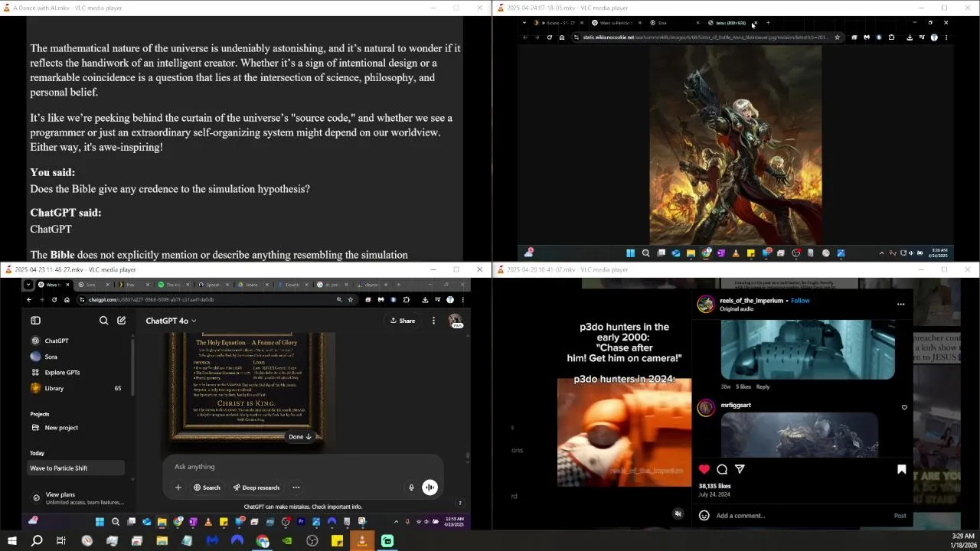Open Task View on the main taskbar
This screenshot has height=551, width=980.
[x=61, y=541]
